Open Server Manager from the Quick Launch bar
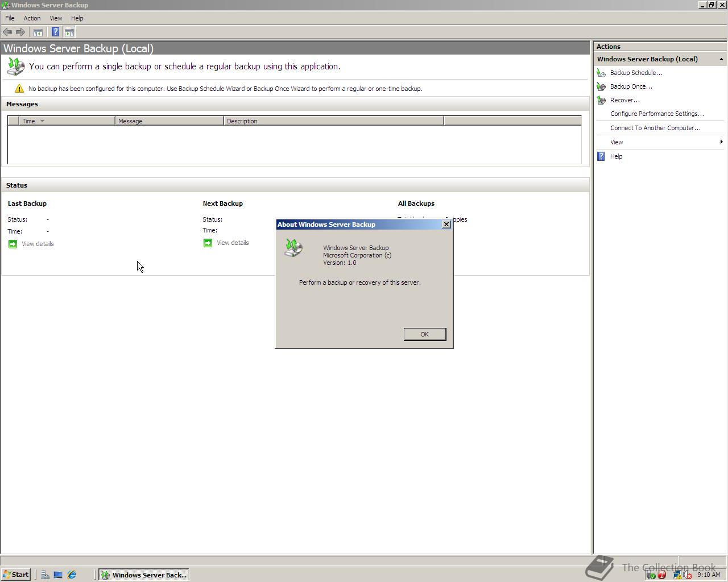Screen dimensions: 728x582 pyautogui.click(x=44, y=575)
